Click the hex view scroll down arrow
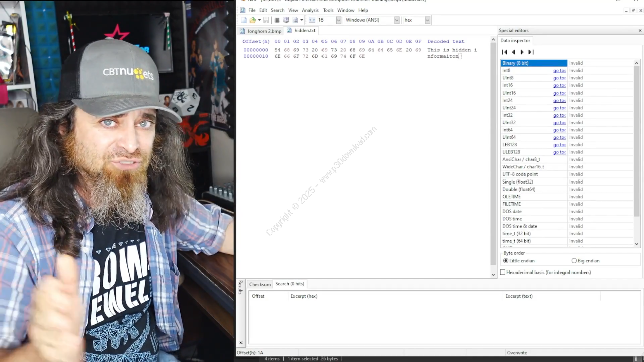Viewport: 644px width, 362px height. click(493, 274)
